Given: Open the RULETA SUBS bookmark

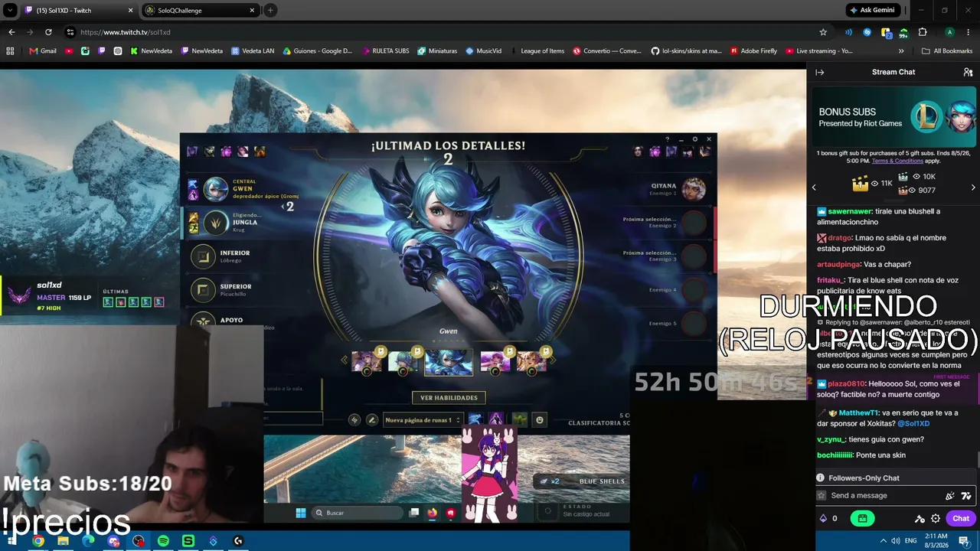Looking at the screenshot, I should tap(384, 51).
